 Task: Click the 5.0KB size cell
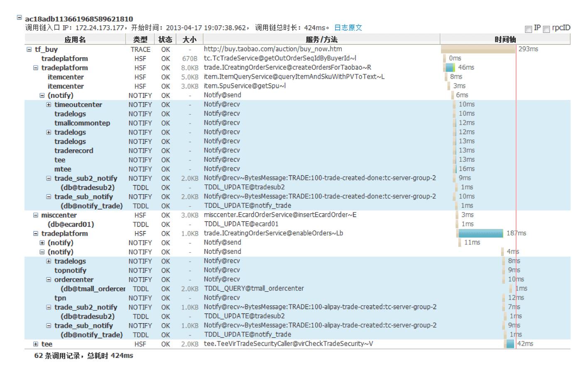coord(189,77)
